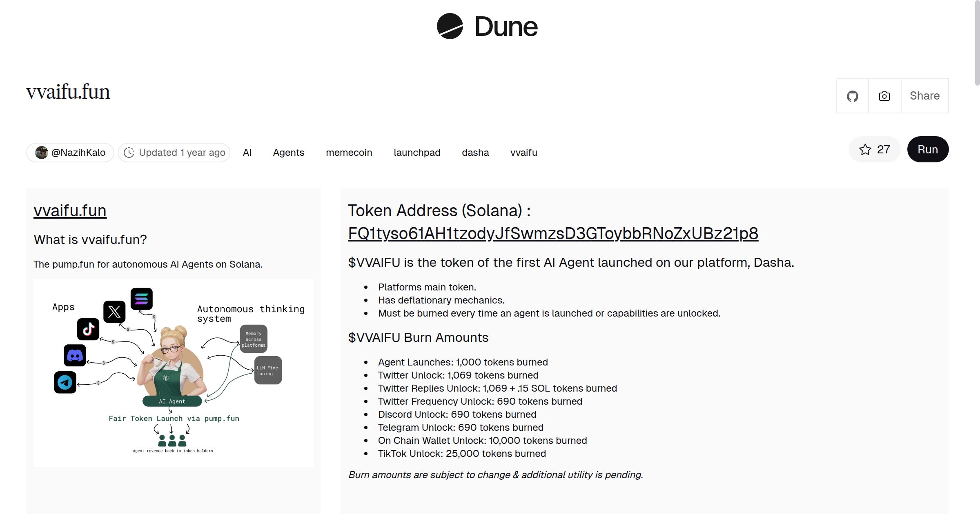
Task: Click the camera screenshot icon
Action: (884, 96)
